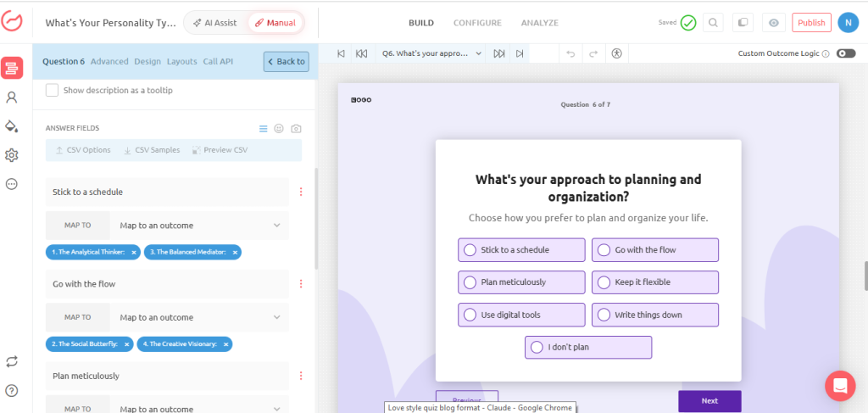Edit the Stick to a schedule answer field
Image resolution: width=868 pixels, height=413 pixels.
pyautogui.click(x=167, y=193)
